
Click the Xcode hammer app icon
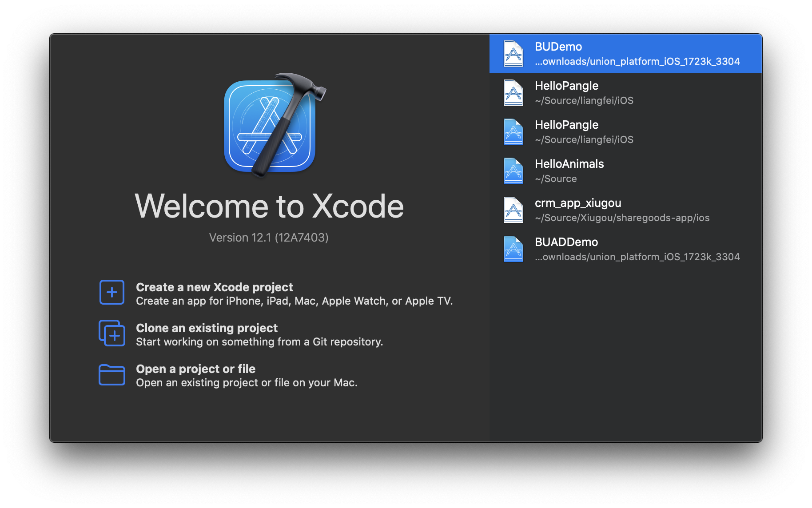[274, 124]
